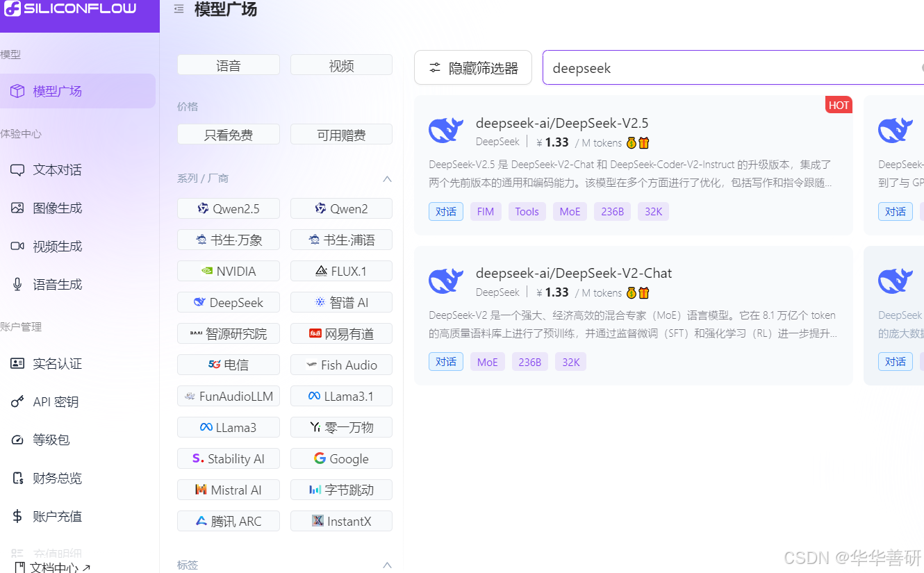924x573 pixels.
Task: Select the 字节跳动 vendor filter
Action: click(341, 490)
